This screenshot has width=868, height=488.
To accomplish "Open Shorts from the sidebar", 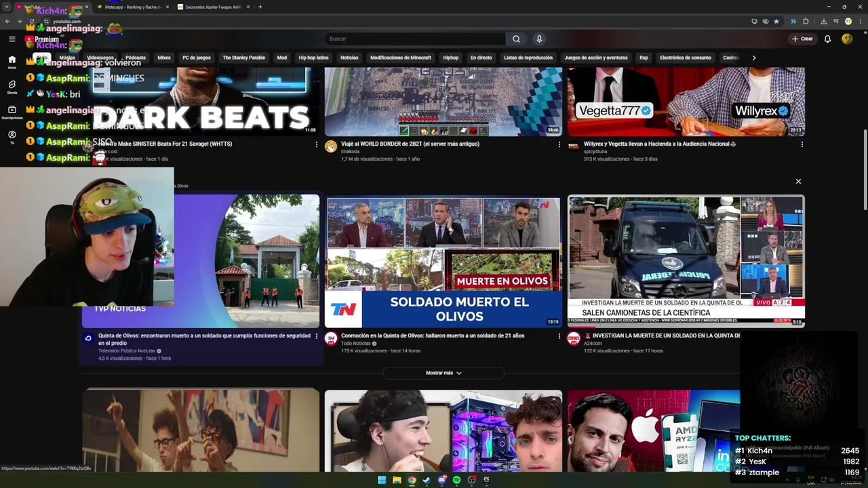I will coord(12,87).
